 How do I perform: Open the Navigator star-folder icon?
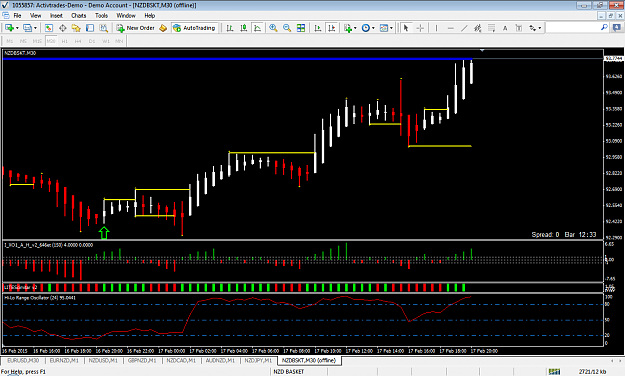tap(76, 28)
